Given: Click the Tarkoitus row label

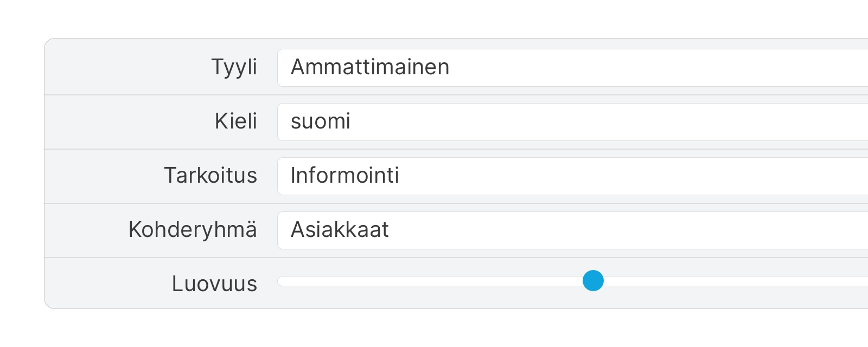Looking at the screenshot, I should click(210, 176).
